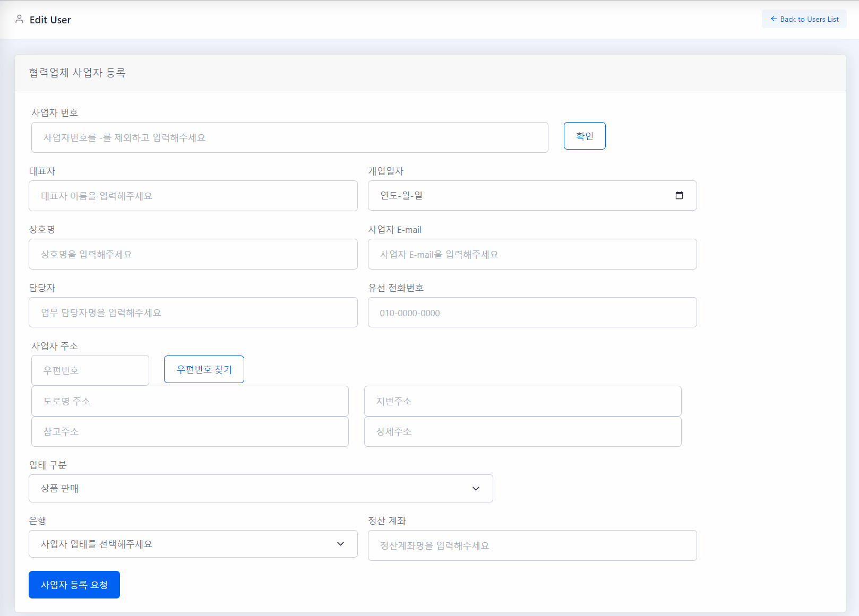Focus the 참고주소 input field
Image resolution: width=859 pixels, height=616 pixels.
tap(190, 431)
